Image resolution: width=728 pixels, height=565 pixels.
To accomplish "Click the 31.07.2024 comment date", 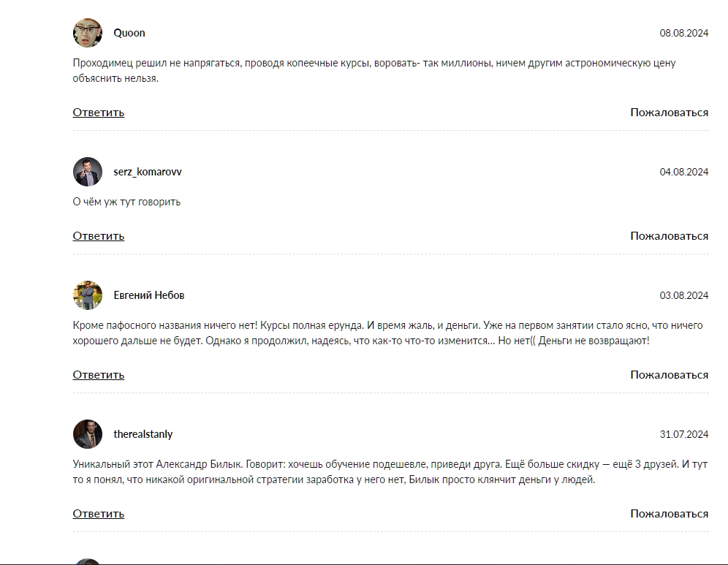I will pyautogui.click(x=683, y=434).
